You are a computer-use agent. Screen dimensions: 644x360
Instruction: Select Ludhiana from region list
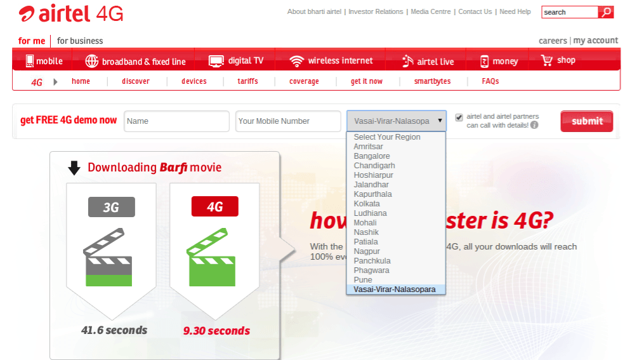click(x=396, y=213)
